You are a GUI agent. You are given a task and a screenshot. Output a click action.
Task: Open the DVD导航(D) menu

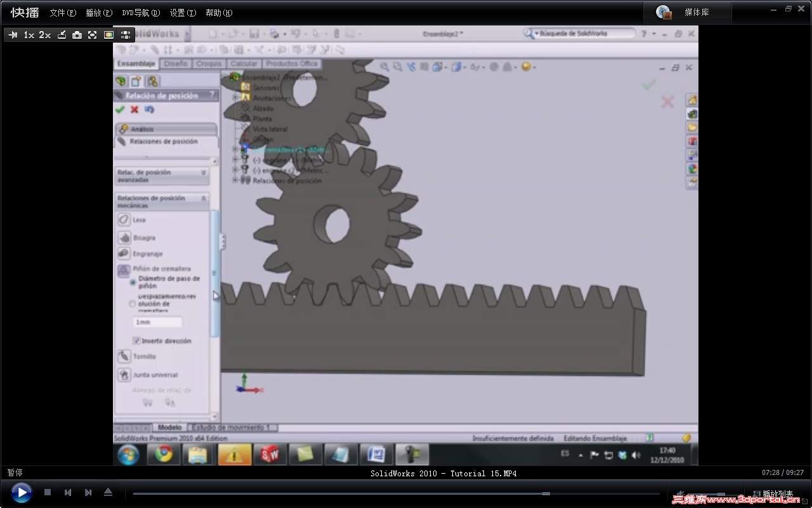coord(141,13)
